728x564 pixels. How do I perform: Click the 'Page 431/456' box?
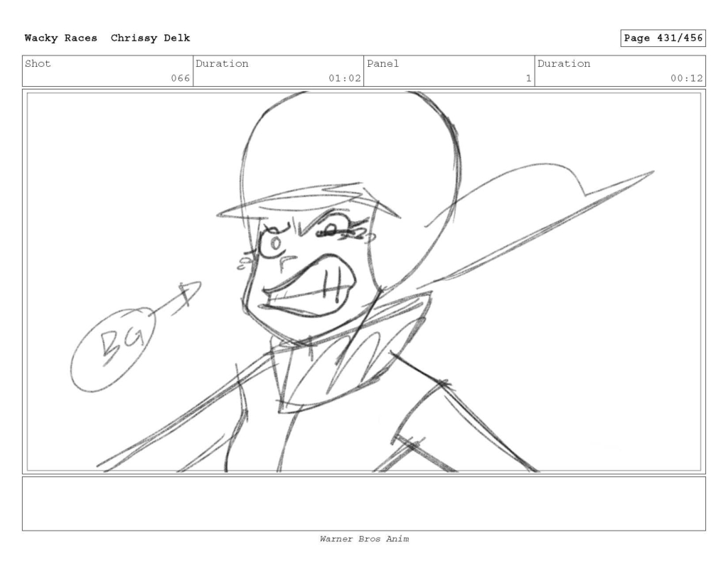[x=663, y=38]
